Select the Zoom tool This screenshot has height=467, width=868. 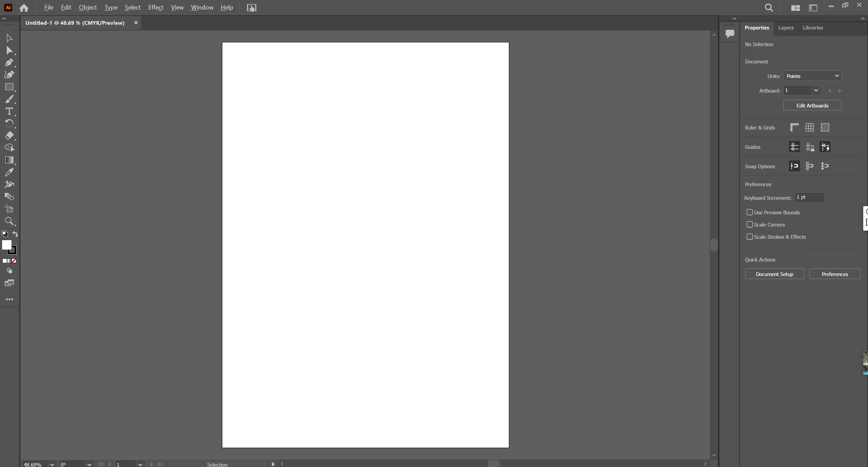[x=10, y=221]
